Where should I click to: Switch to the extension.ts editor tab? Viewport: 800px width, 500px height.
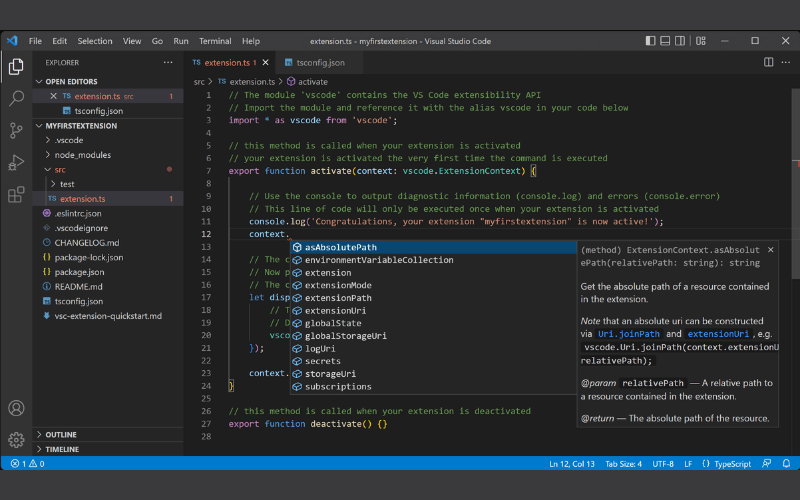(231, 63)
